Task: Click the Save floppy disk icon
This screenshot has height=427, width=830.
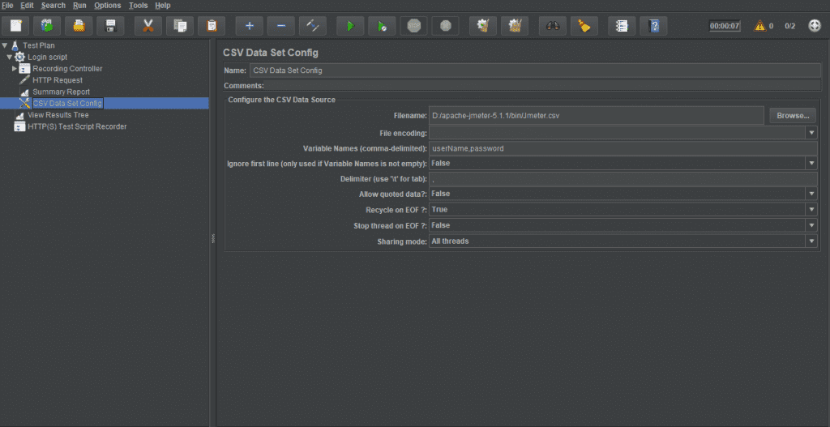Action: click(x=110, y=26)
